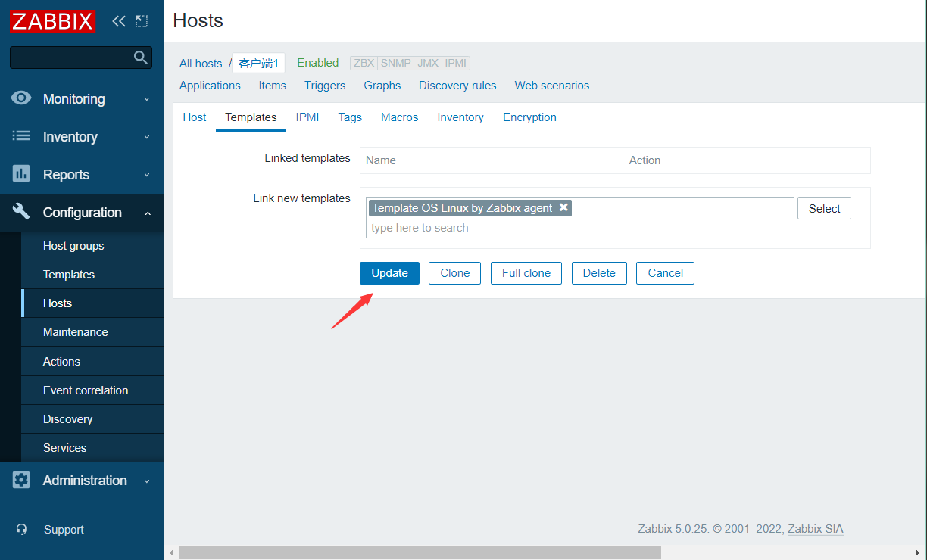Remove Template OS Linux by Zabbix agent
Image resolution: width=927 pixels, height=560 pixels.
click(x=563, y=207)
